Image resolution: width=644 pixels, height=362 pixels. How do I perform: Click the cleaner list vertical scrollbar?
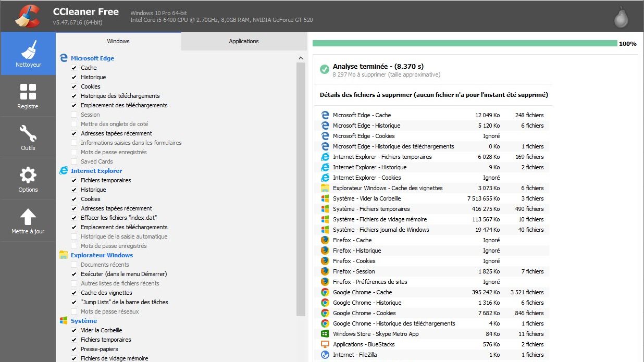(301, 189)
